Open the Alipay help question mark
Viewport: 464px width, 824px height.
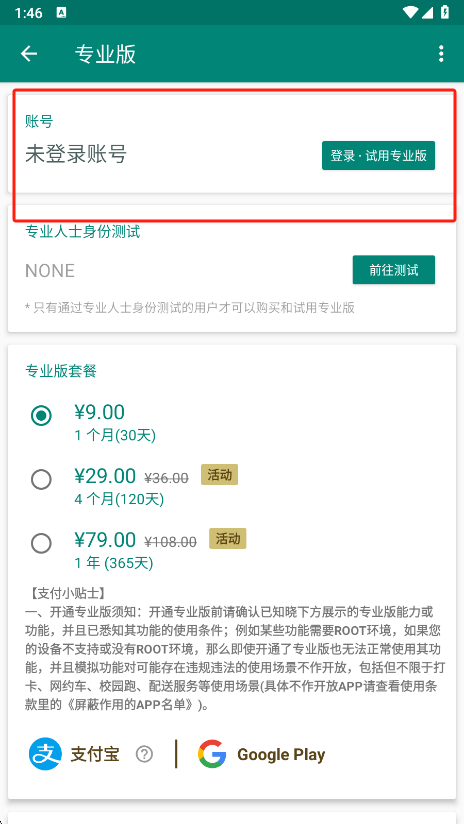(x=144, y=755)
